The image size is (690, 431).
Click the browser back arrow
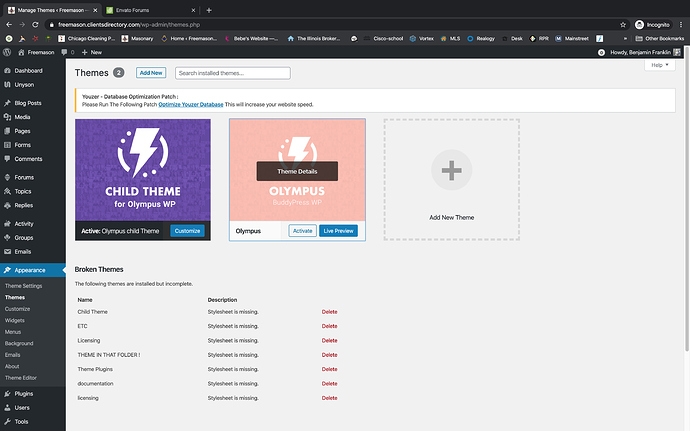(x=9, y=25)
